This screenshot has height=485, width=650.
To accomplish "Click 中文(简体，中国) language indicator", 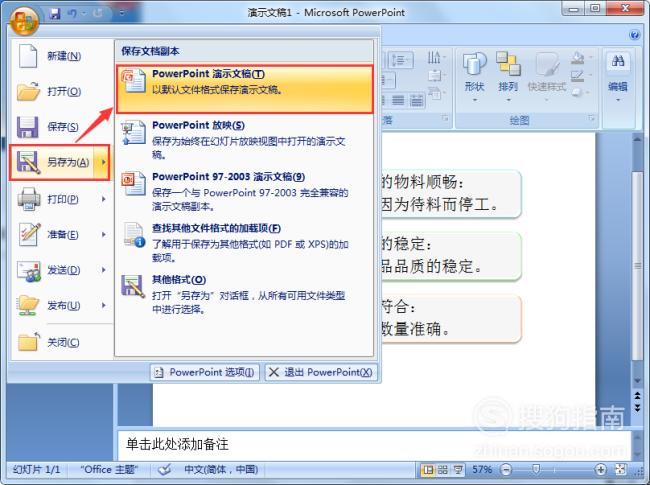I will 221,470.
